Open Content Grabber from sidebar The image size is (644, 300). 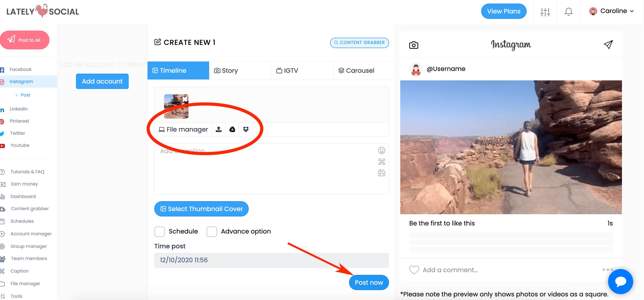[29, 208]
